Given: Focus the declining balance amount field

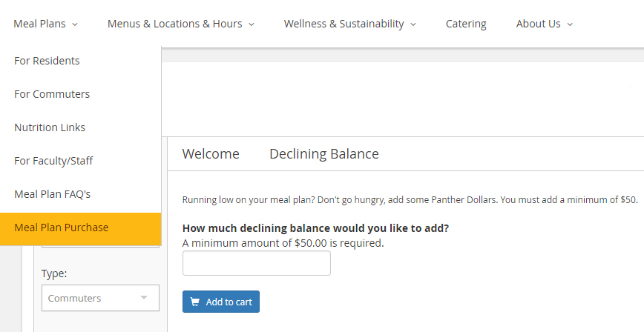Looking at the screenshot, I should 256,263.
